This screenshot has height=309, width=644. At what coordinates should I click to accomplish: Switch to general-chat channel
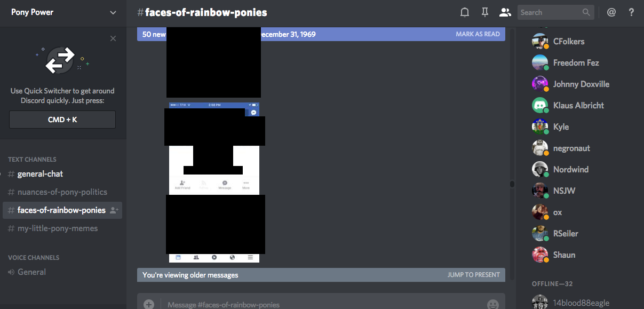tap(40, 174)
